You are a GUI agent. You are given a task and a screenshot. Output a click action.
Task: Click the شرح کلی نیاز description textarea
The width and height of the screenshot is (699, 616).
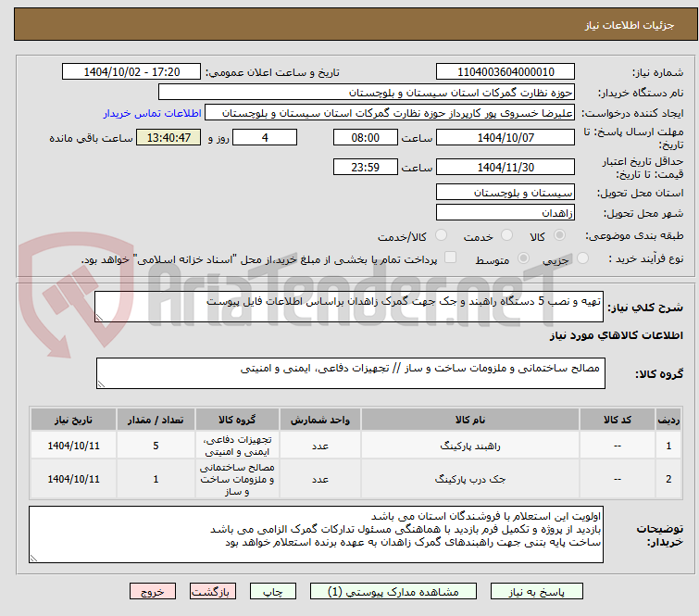pyautogui.click(x=349, y=307)
